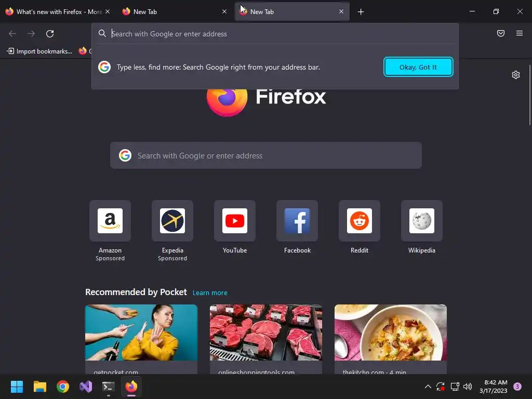Click the sync update tray icon
The image size is (532, 399).
441,387
